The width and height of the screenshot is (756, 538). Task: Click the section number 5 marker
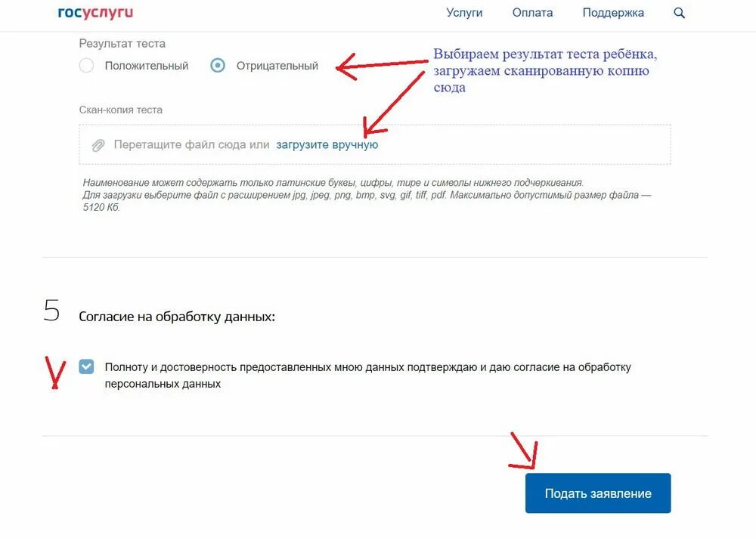[x=51, y=310]
